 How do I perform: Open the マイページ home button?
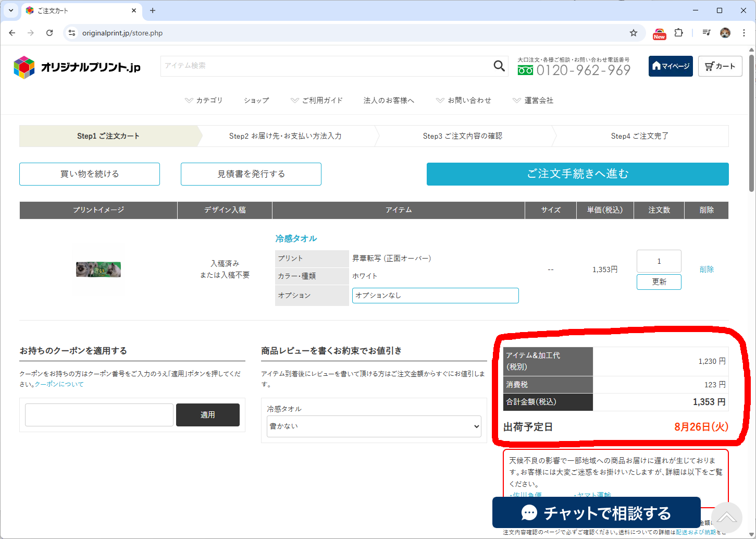(x=670, y=66)
